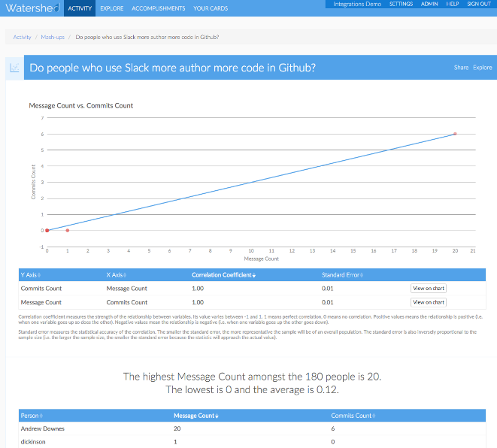Click the scatter chart icon beside the title

14,68
